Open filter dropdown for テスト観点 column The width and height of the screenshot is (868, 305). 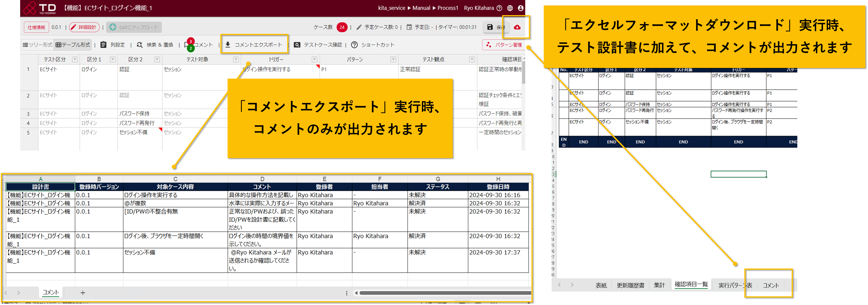[472, 59]
